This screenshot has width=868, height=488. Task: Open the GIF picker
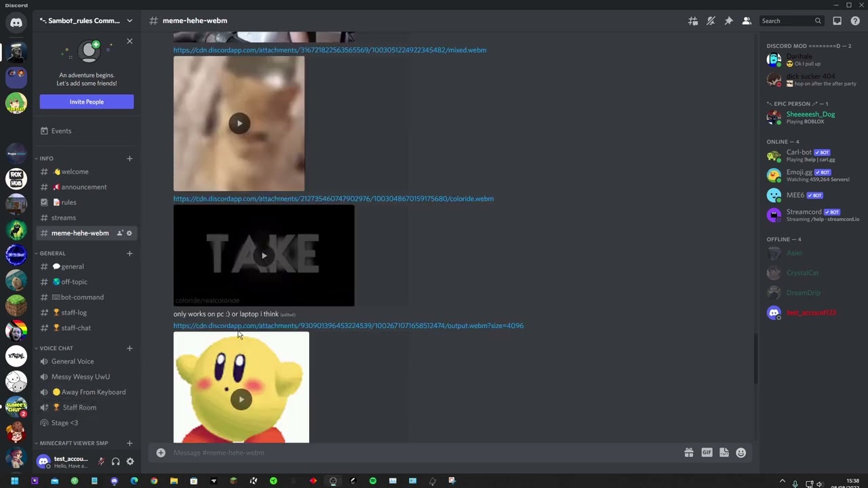[x=707, y=453]
